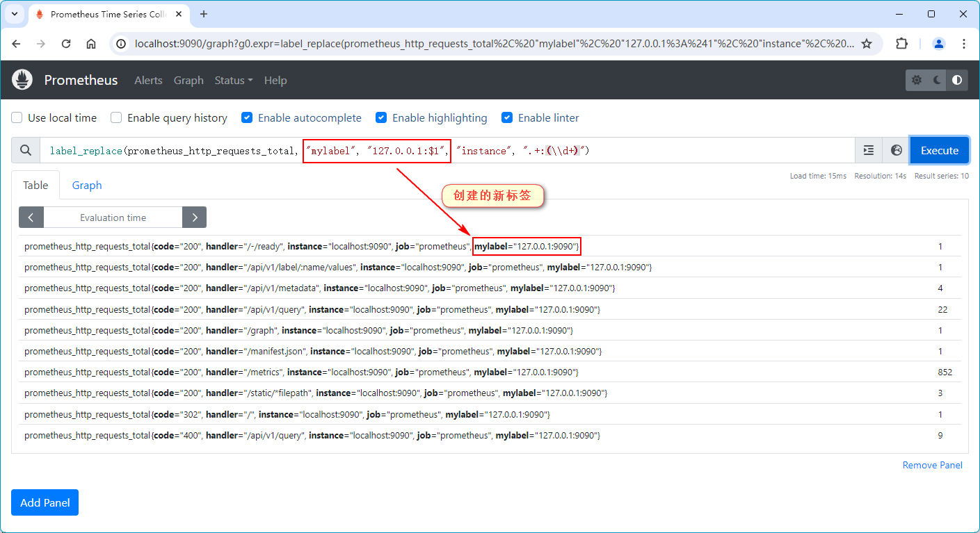Select the row with handler "/metrics"

[x=490, y=372]
